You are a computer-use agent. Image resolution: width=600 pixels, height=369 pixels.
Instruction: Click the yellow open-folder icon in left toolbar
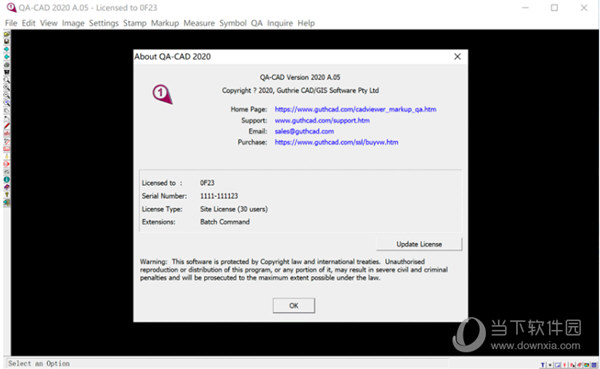point(7,34)
